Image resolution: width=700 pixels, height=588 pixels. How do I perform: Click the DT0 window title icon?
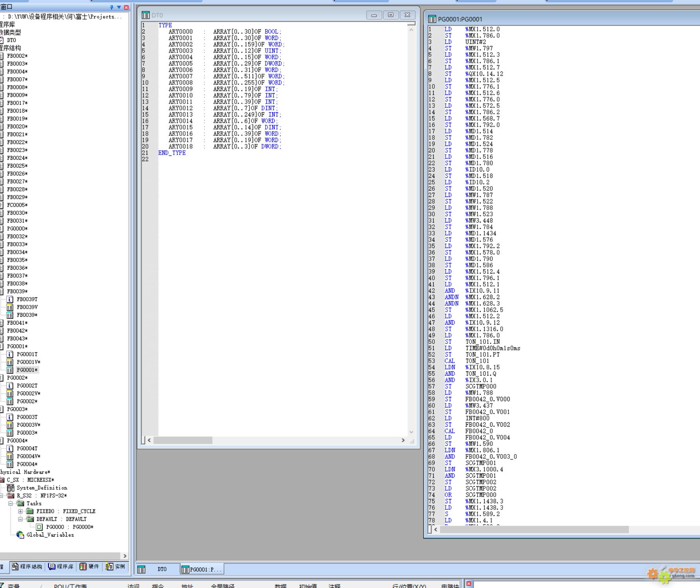tap(146, 15)
